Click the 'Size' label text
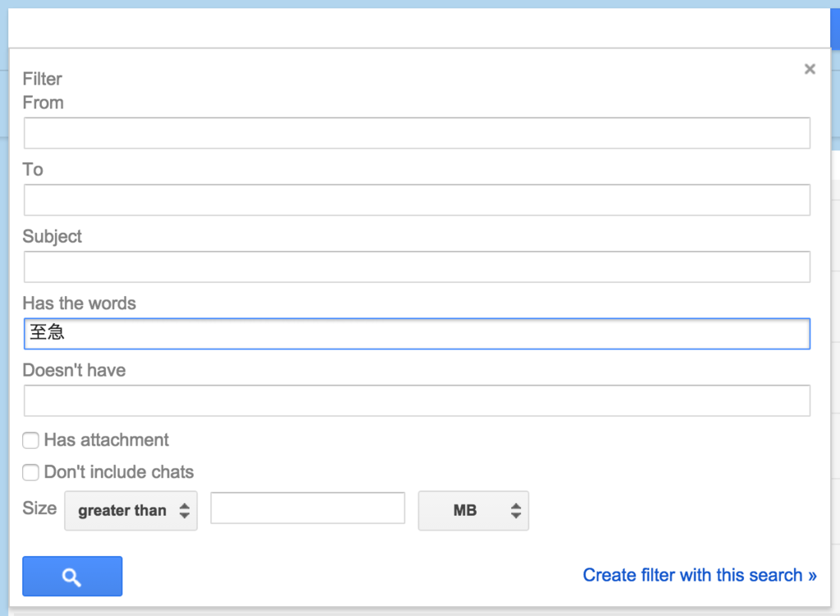This screenshot has width=840, height=616. pyautogui.click(x=39, y=508)
